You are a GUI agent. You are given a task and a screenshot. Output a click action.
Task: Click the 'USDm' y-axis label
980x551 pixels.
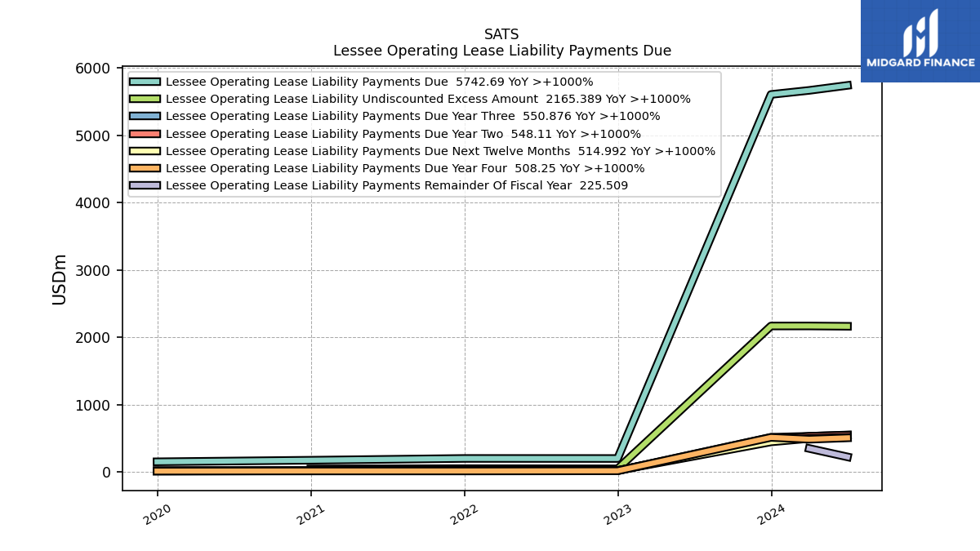(60, 279)
